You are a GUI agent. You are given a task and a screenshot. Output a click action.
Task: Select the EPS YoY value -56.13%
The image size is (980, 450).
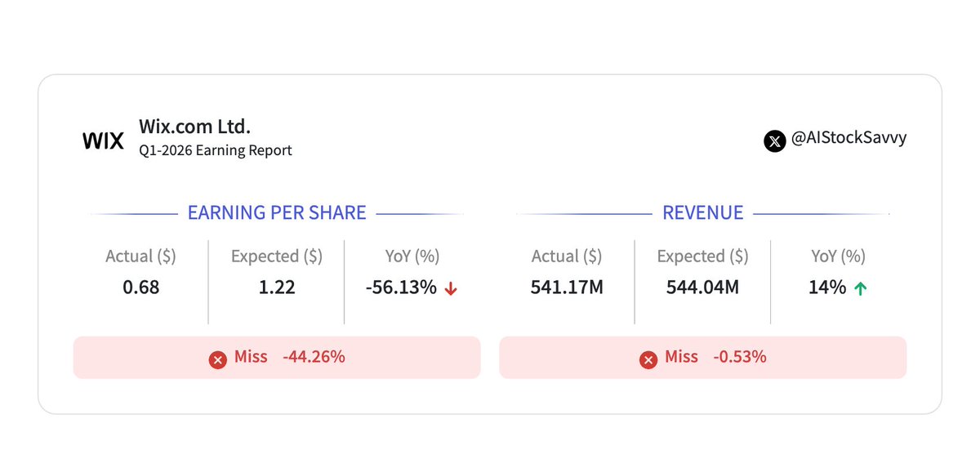tap(401, 287)
